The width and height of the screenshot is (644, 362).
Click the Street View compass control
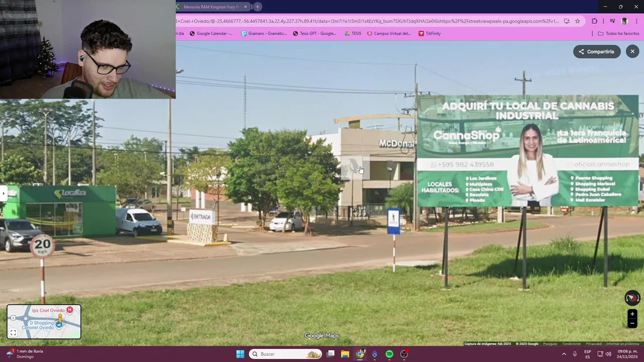[x=632, y=298]
